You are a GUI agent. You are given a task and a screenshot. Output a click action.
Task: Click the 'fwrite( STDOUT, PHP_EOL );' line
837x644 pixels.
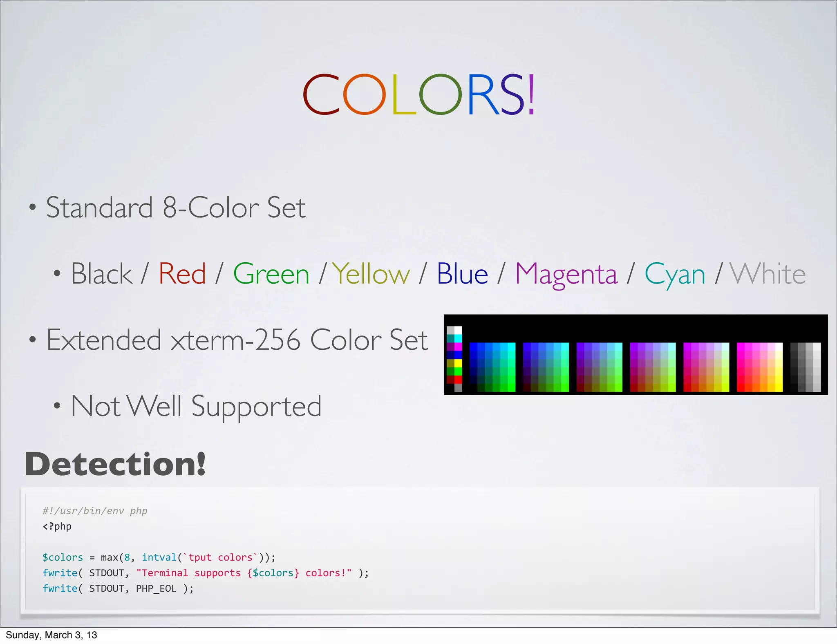[118, 588]
